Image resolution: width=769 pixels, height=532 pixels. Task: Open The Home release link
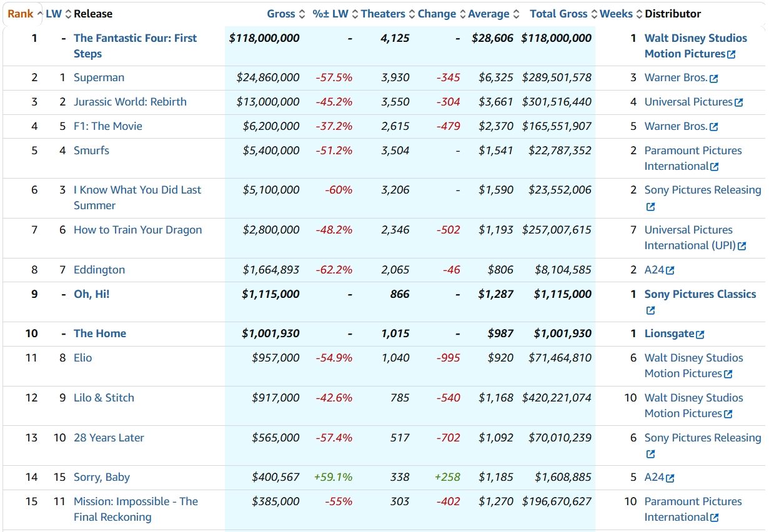click(x=100, y=333)
